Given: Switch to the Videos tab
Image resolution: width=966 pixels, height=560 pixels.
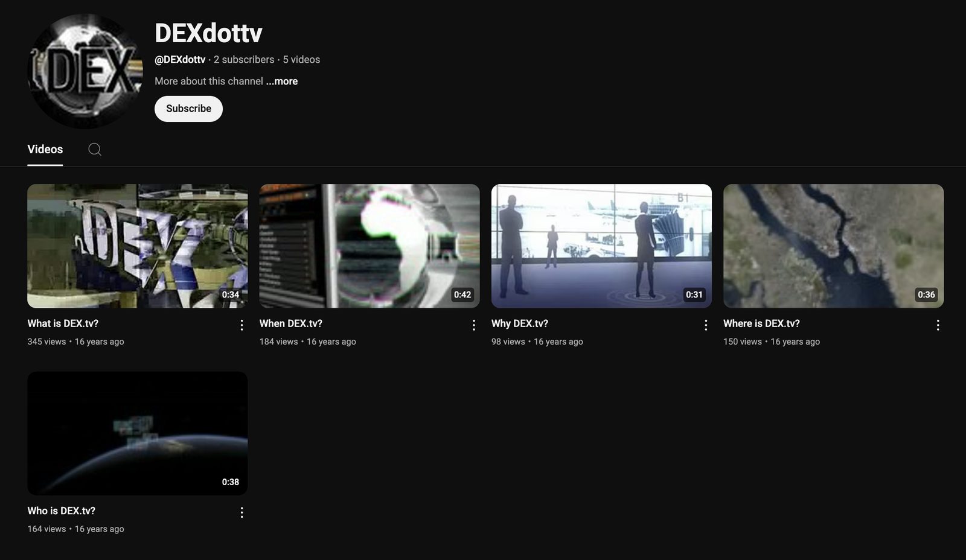Looking at the screenshot, I should coord(45,149).
